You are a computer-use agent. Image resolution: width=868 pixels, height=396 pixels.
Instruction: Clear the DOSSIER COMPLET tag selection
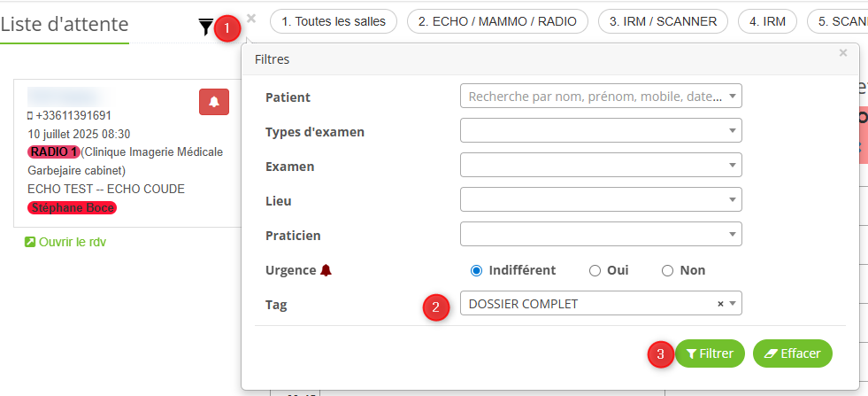(x=720, y=304)
